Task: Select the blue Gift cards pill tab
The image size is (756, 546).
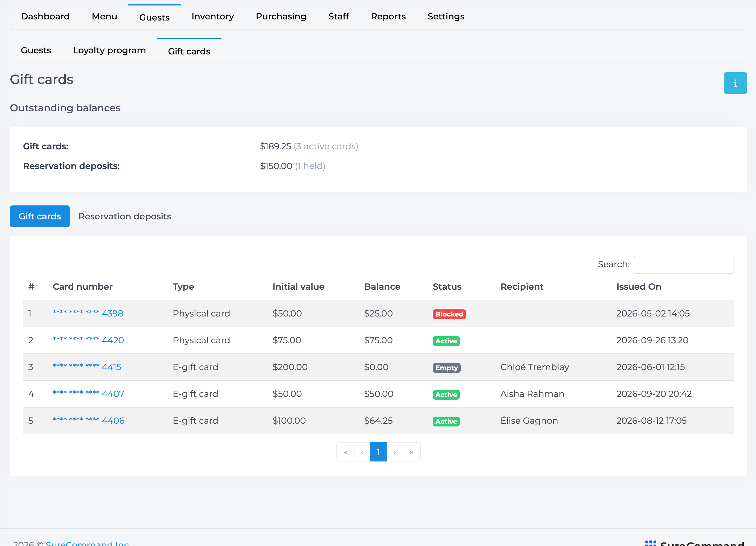Action: tap(40, 216)
